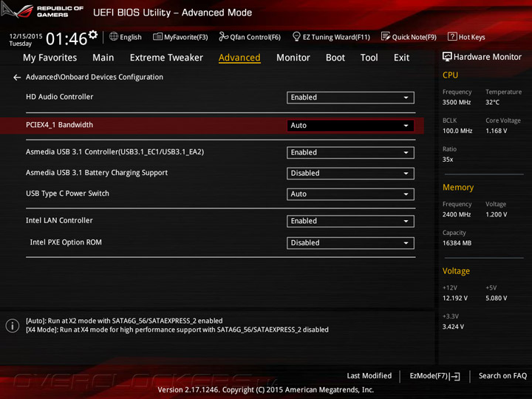532x399 pixels.
Task: Select the PCIEX4_1 Bandwidth row label
Action: [x=59, y=125]
